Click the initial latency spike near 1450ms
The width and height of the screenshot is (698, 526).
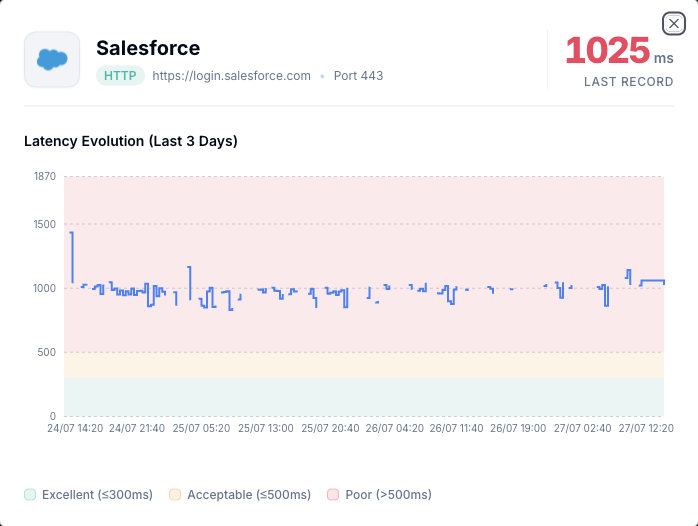tap(72, 257)
